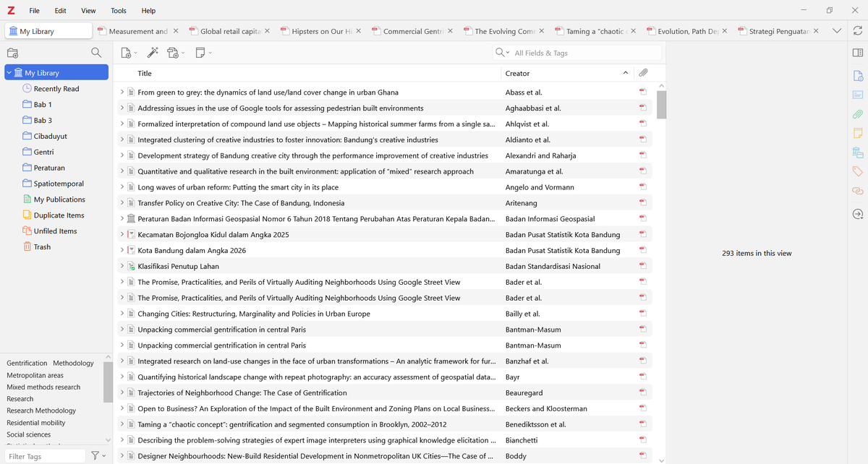Collapse the My Library tree node

click(x=9, y=73)
